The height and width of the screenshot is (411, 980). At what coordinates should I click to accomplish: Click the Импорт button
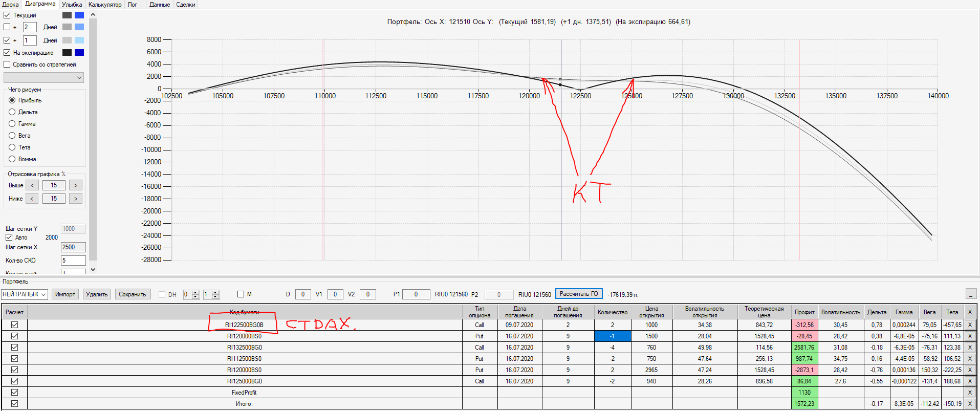point(65,294)
